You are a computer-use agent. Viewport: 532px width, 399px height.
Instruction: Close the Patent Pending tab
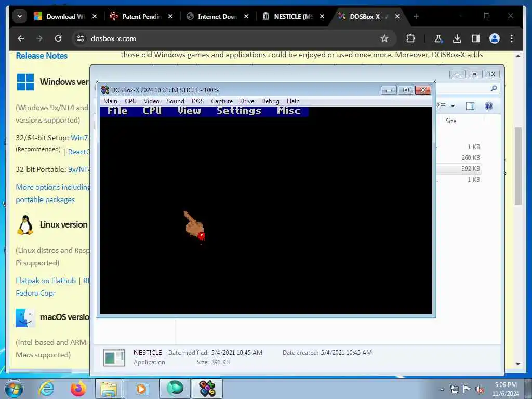pyautogui.click(x=170, y=16)
